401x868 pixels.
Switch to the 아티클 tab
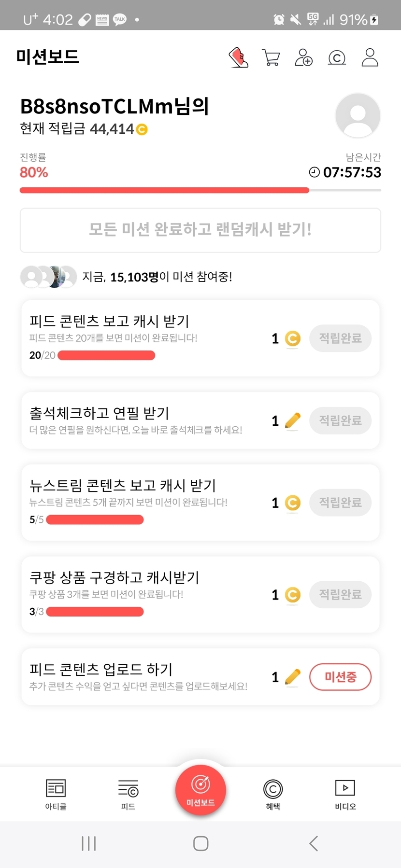coord(56,794)
